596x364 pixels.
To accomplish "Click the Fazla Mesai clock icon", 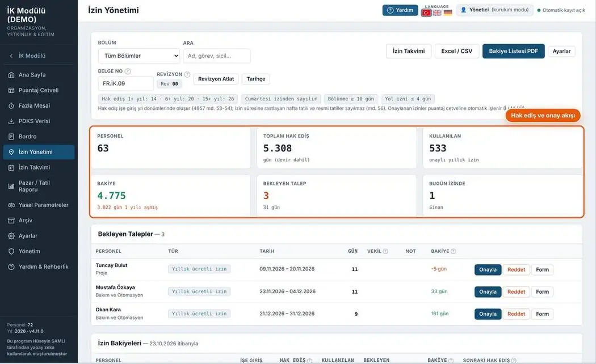I will [11, 105].
